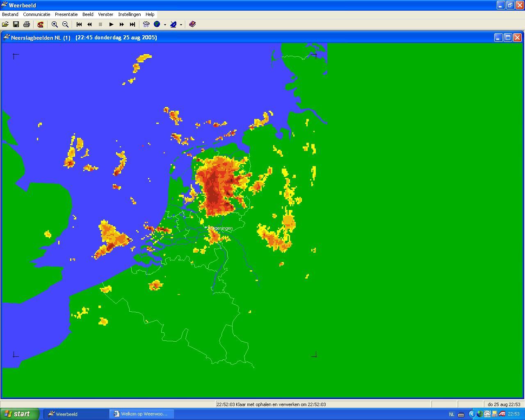Save using the floppy disk icon
Screen dimensions: 525x420
[16, 24]
